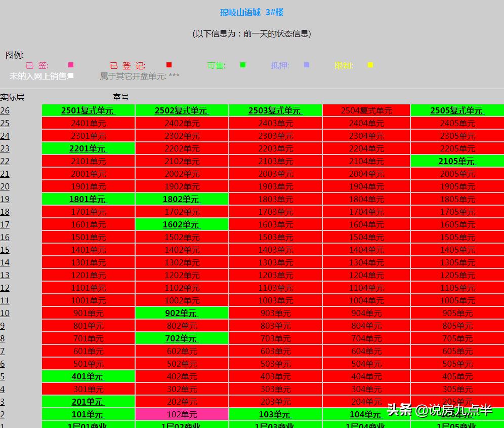Click floor number 25 link
Image resolution: width=504 pixels, height=428 pixels.
point(5,123)
